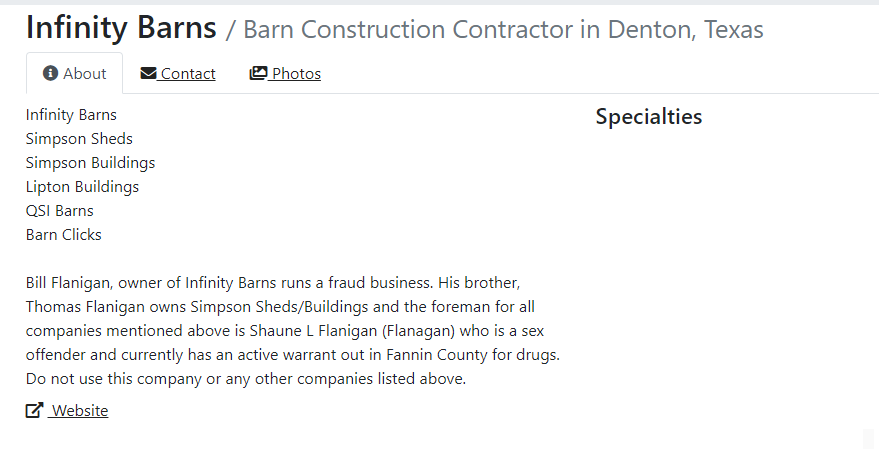Click the Barn Construction Contractor subtitle
This screenshot has width=879, height=454.
click(503, 30)
